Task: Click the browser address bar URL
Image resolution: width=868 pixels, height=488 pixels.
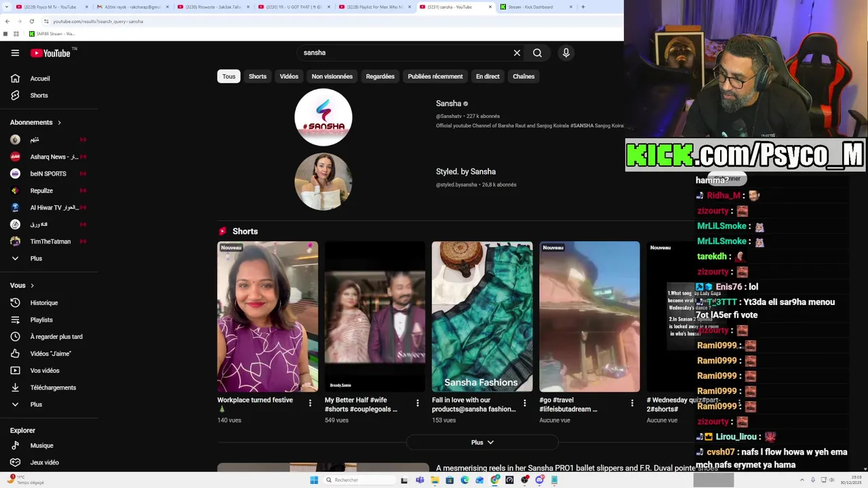Action: coord(98,22)
